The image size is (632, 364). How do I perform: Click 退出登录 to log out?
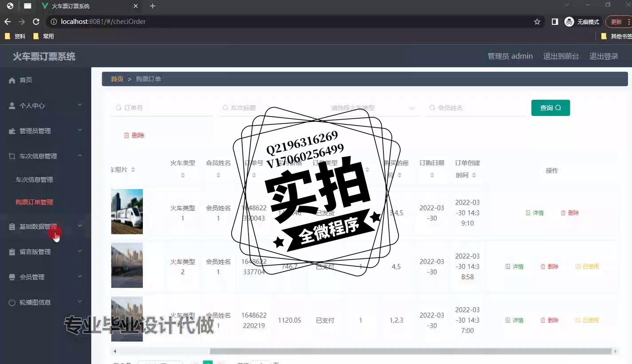coord(604,56)
